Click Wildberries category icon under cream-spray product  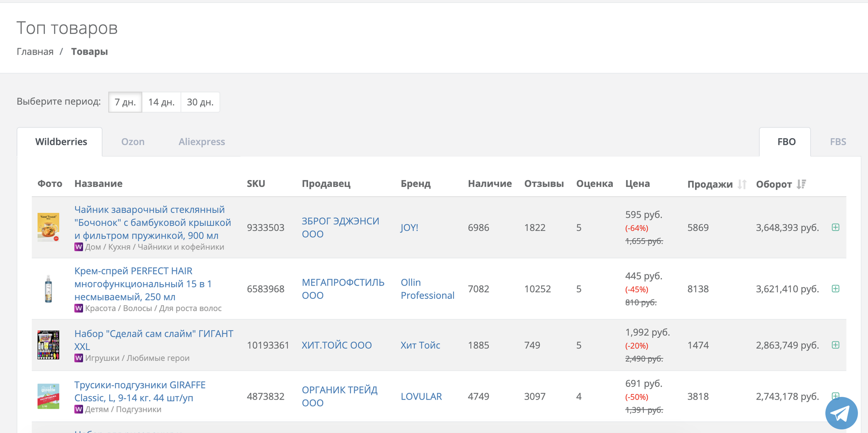coord(78,308)
